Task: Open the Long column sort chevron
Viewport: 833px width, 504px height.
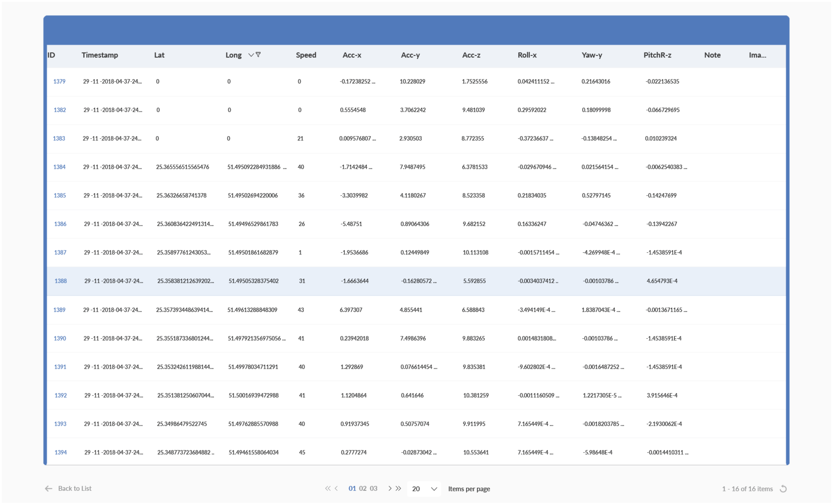Action: 251,55
